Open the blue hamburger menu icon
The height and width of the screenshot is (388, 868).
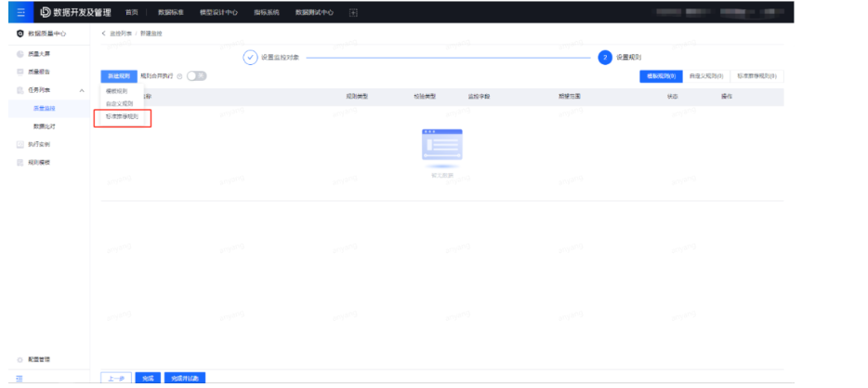20,12
